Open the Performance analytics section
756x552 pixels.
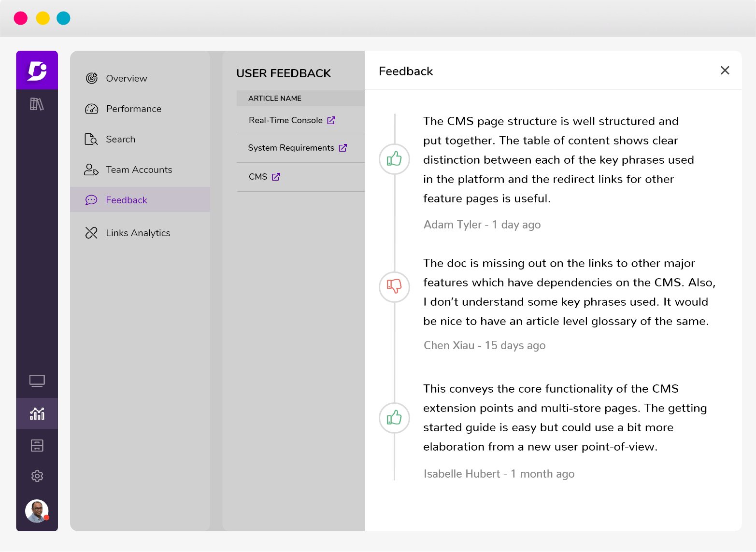(133, 109)
